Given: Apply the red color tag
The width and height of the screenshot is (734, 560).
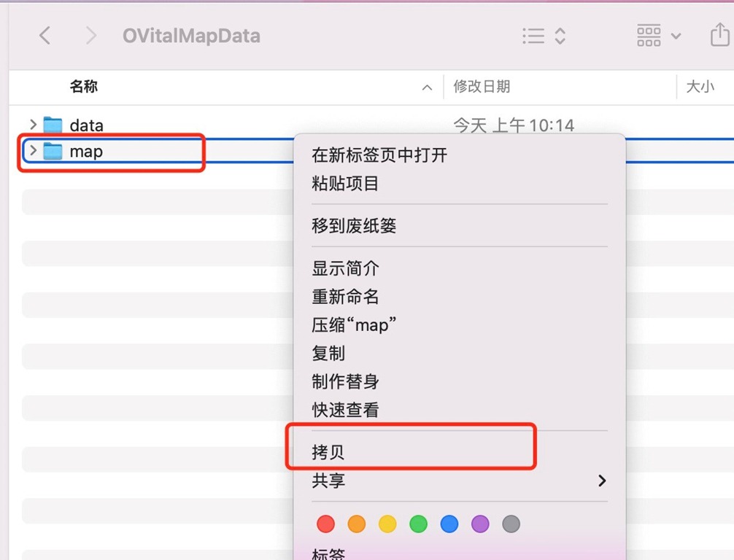Looking at the screenshot, I should (x=326, y=524).
